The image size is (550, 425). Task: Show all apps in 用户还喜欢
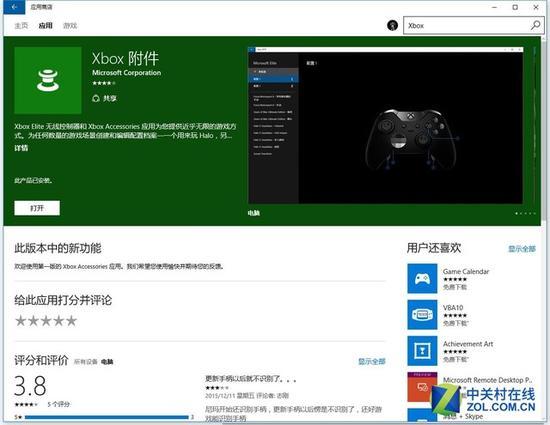[x=522, y=249]
